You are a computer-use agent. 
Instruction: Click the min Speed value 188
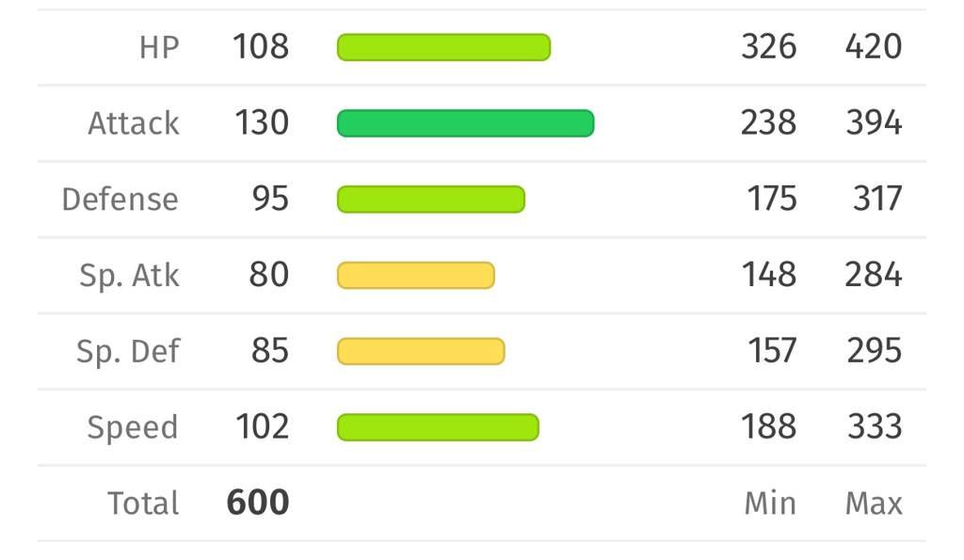768,426
